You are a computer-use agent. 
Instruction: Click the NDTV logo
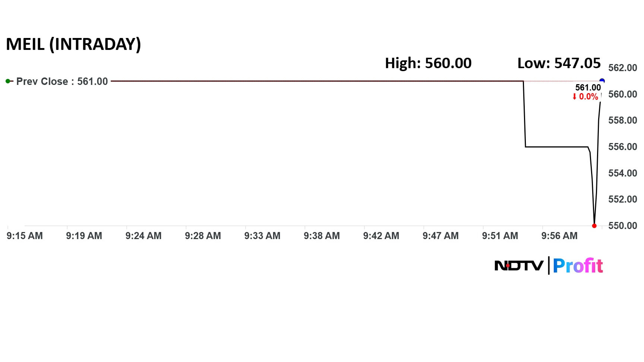coord(519,266)
